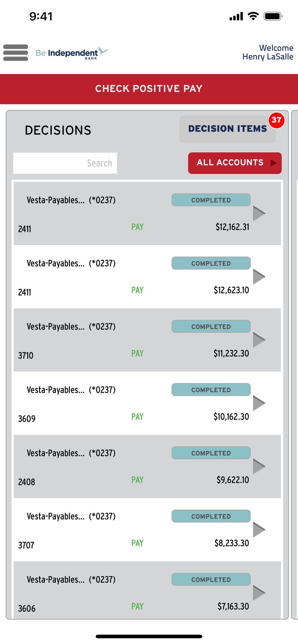
Task: Select the Decision Items tab
Action: [x=228, y=129]
